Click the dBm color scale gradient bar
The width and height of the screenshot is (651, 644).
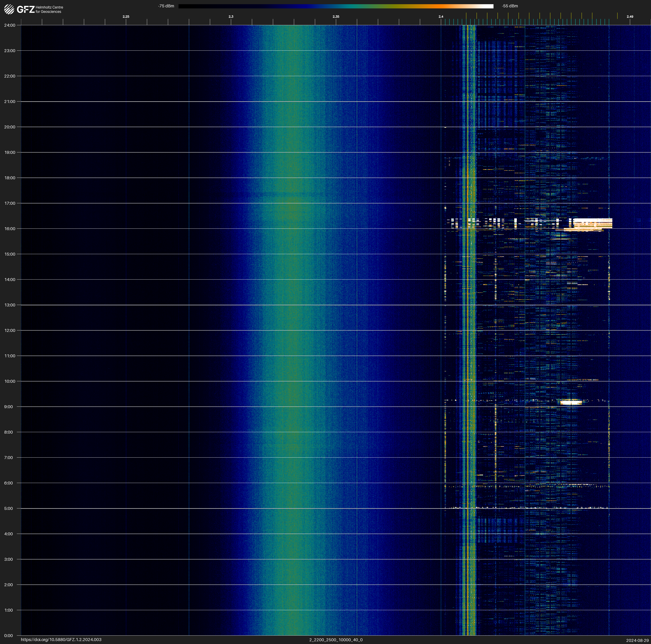click(x=336, y=6)
